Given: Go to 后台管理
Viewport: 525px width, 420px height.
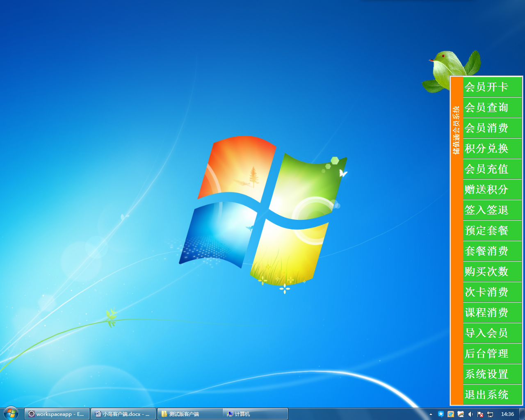Looking at the screenshot, I should click(x=492, y=354).
